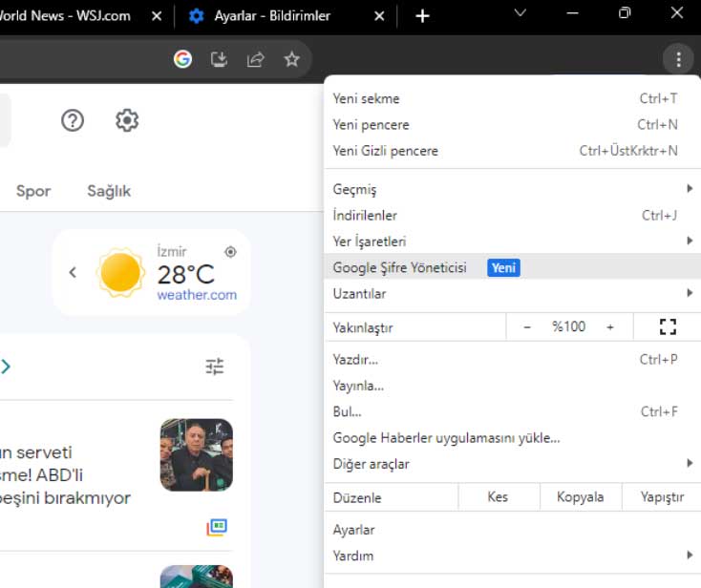Expand the Yardım submenu
This screenshot has height=588, width=701.
click(512, 556)
